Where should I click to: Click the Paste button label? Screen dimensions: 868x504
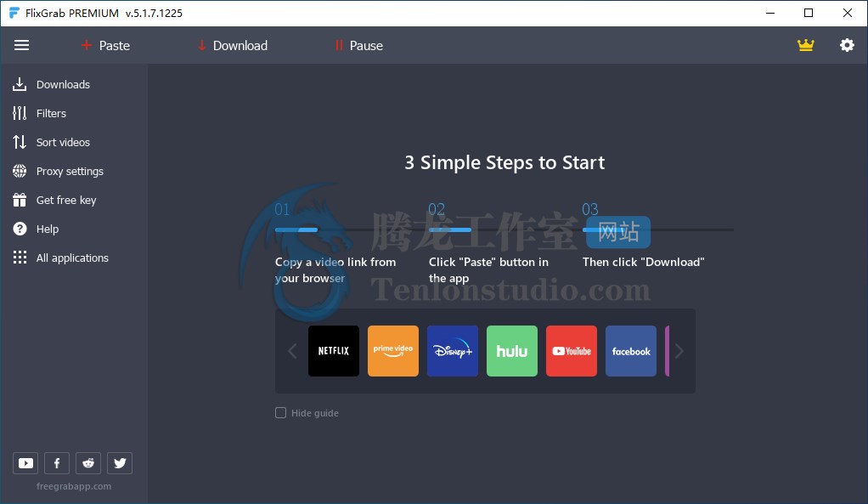tap(115, 45)
